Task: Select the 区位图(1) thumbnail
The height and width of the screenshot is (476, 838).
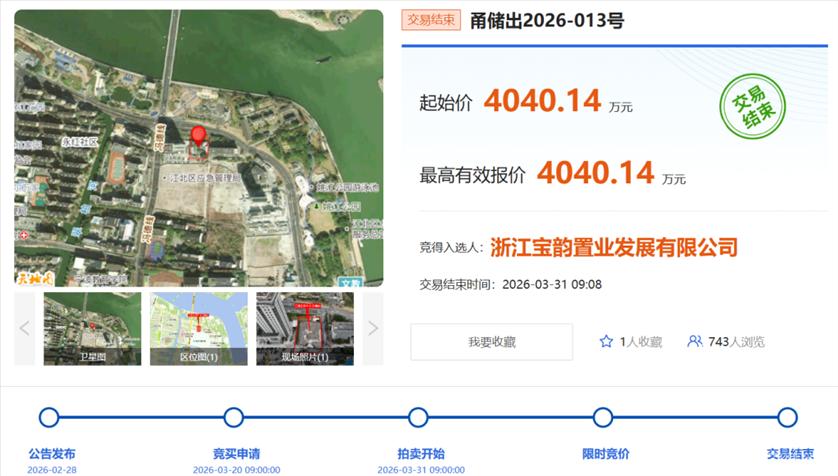Action: [198, 328]
